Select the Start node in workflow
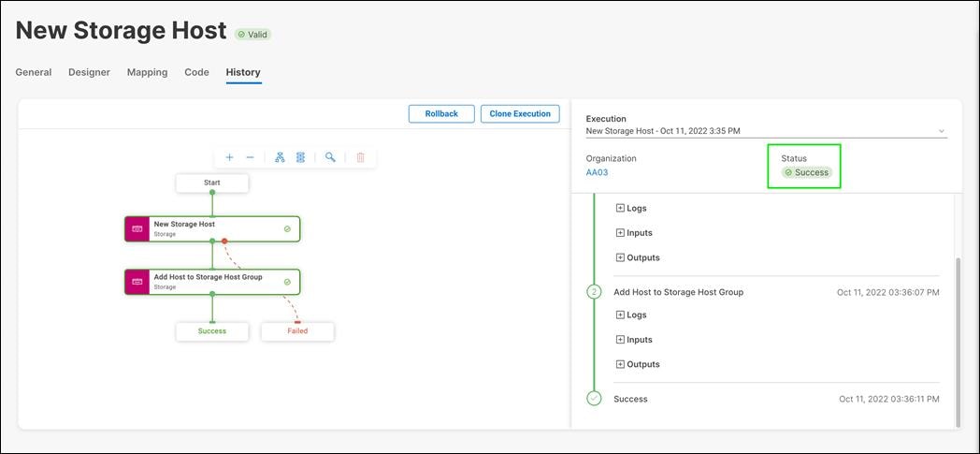 (212, 183)
